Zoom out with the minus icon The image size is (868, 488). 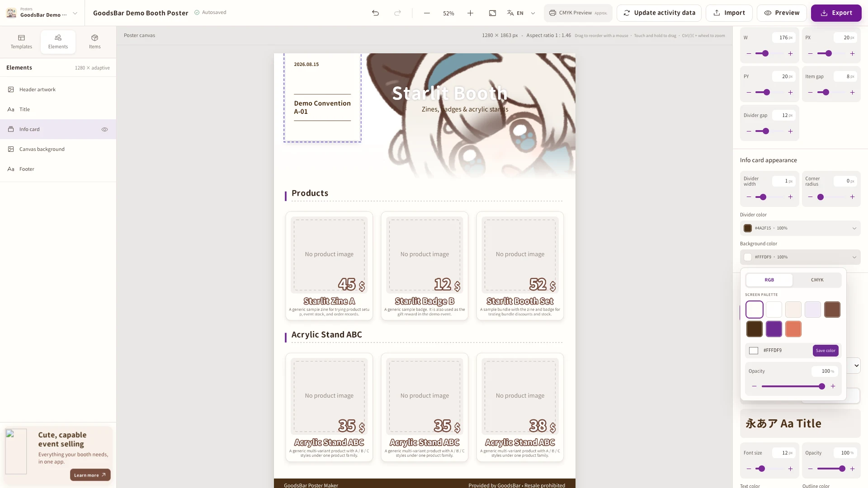427,13
